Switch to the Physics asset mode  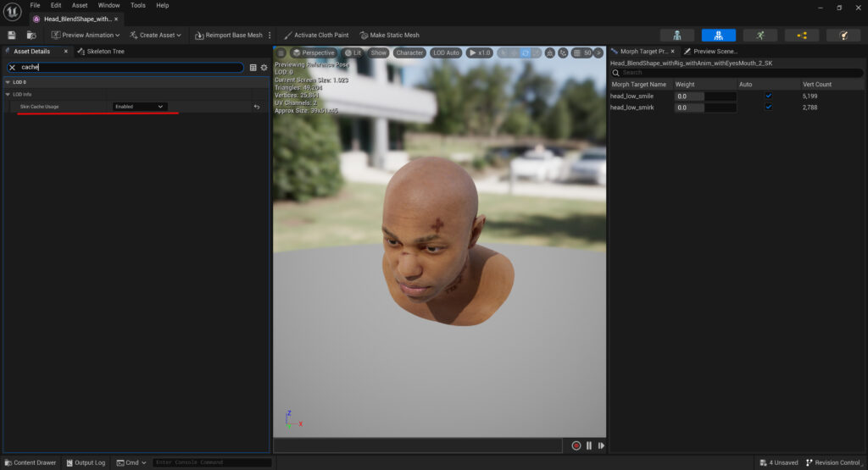(x=843, y=35)
